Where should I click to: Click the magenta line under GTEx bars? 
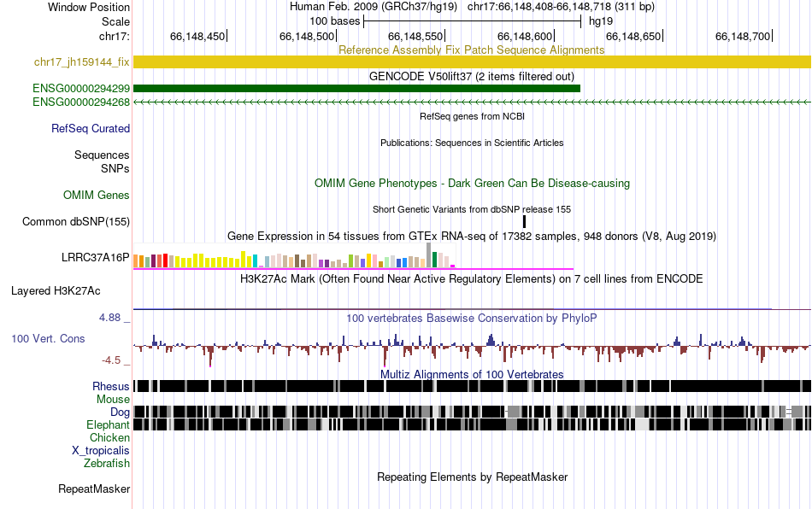pos(353,269)
